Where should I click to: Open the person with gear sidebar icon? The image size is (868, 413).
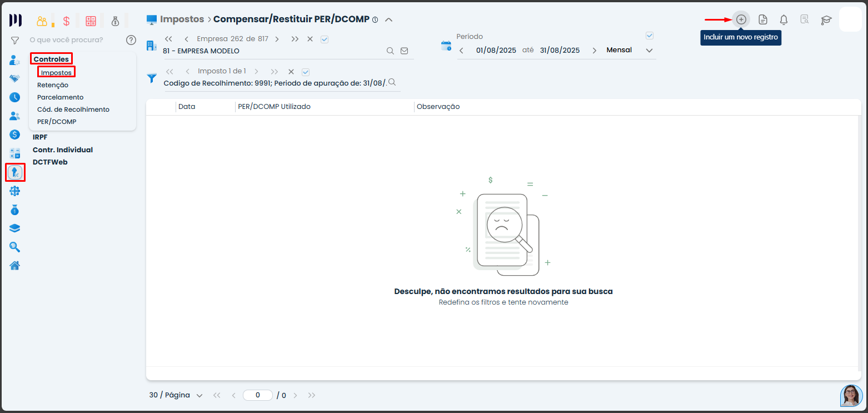[x=15, y=61]
